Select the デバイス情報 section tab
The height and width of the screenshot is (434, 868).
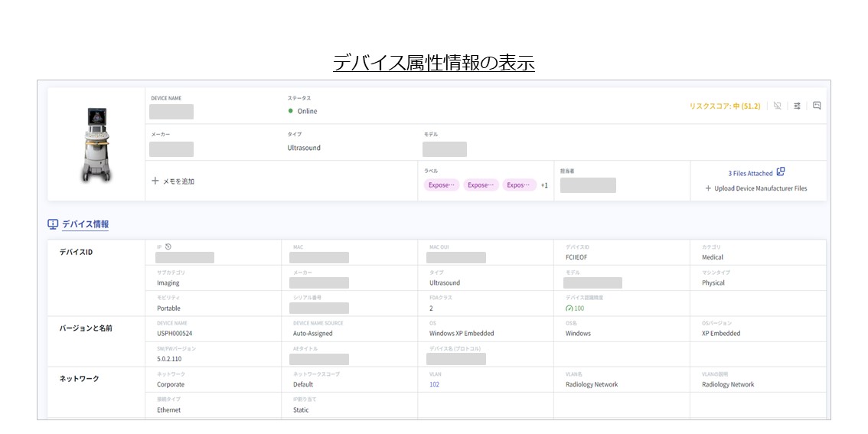(x=85, y=224)
